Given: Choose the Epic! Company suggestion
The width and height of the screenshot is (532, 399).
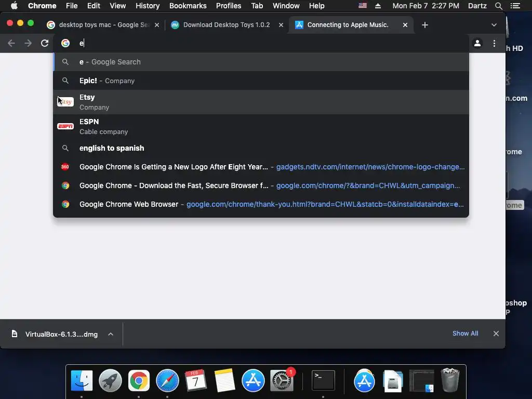Looking at the screenshot, I should click(x=261, y=81).
